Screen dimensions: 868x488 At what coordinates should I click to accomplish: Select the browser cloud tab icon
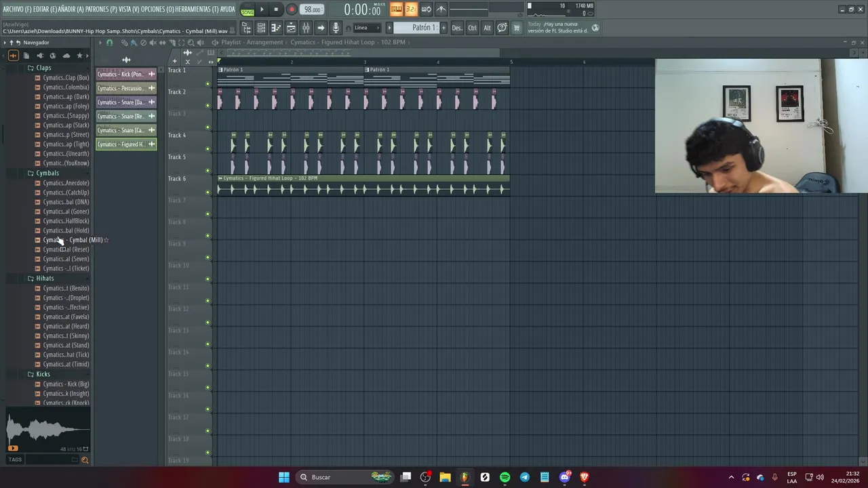(x=66, y=56)
